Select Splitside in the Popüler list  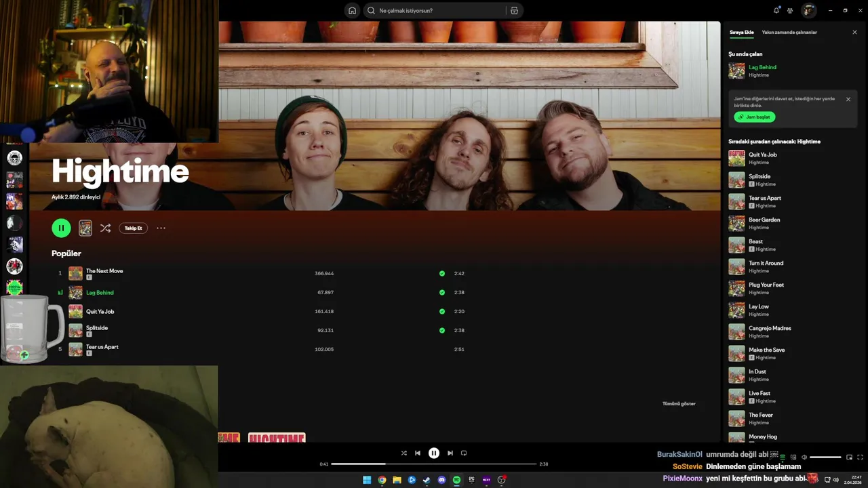point(97,327)
